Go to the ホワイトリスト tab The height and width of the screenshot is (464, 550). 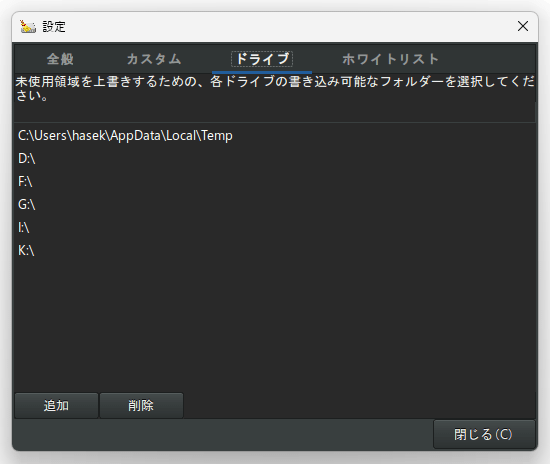coord(390,59)
